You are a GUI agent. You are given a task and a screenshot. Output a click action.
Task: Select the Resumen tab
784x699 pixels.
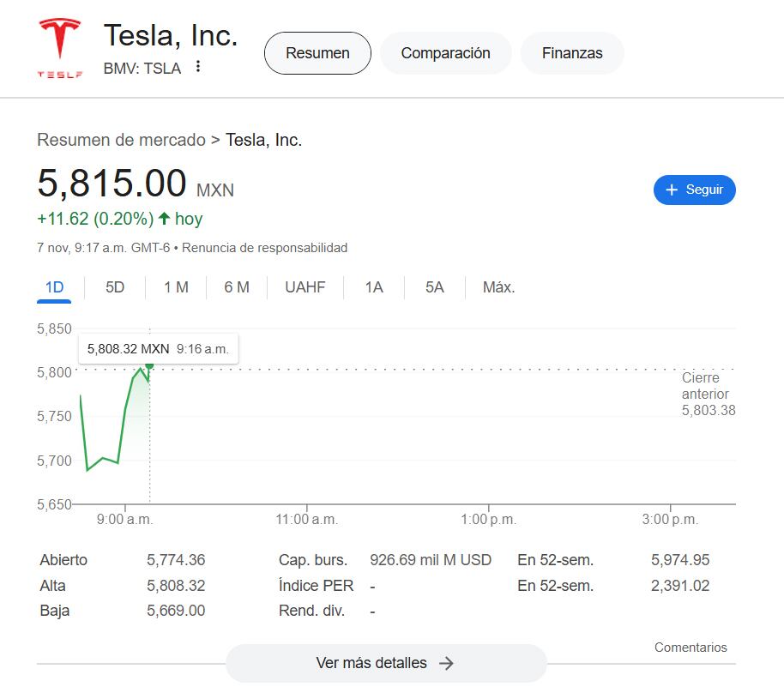(x=317, y=52)
